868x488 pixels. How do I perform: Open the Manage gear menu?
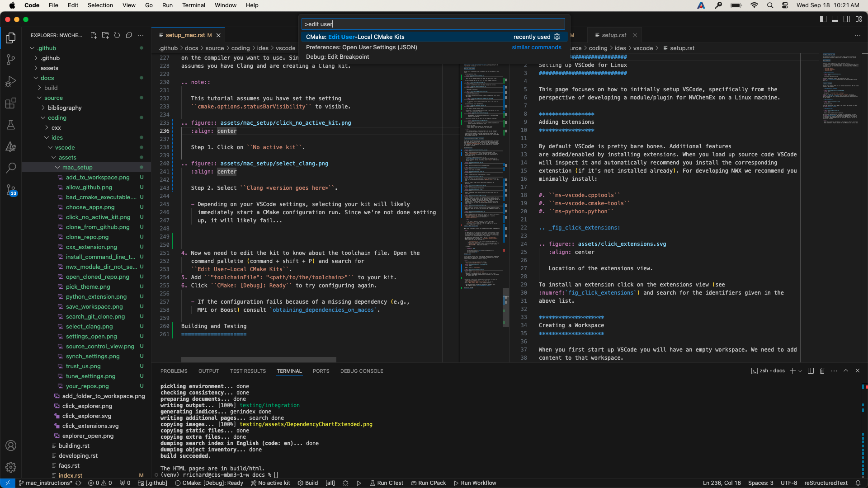point(11,467)
